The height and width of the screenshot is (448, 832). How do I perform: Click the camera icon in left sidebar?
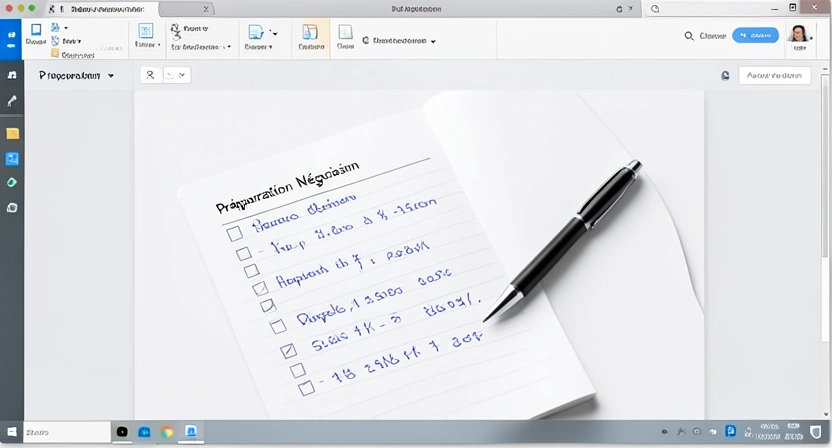12,208
